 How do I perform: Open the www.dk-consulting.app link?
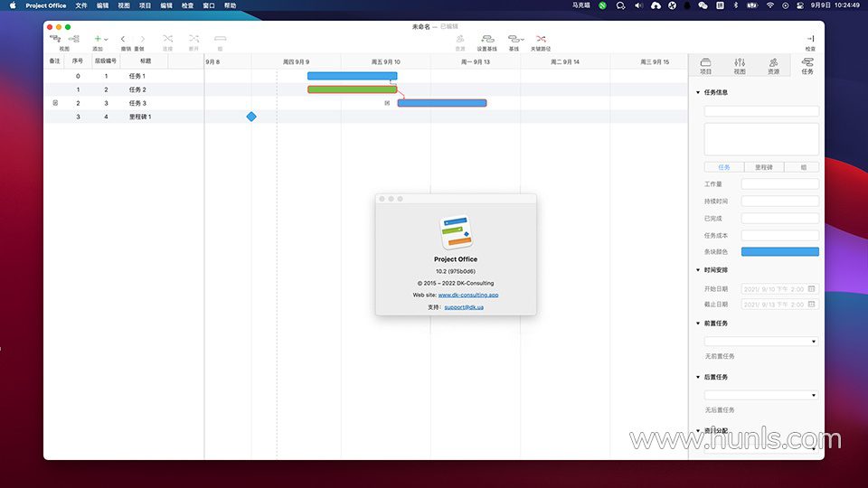point(468,295)
